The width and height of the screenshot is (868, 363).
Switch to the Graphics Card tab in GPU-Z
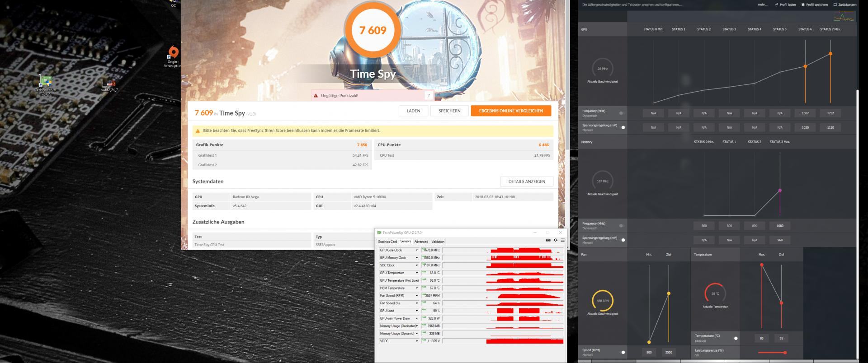[387, 242]
